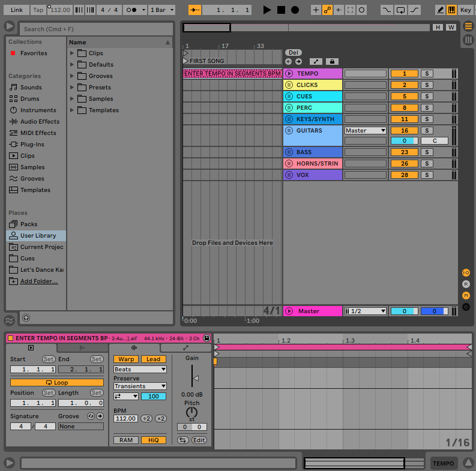Select the Audio Effects category

click(40, 121)
